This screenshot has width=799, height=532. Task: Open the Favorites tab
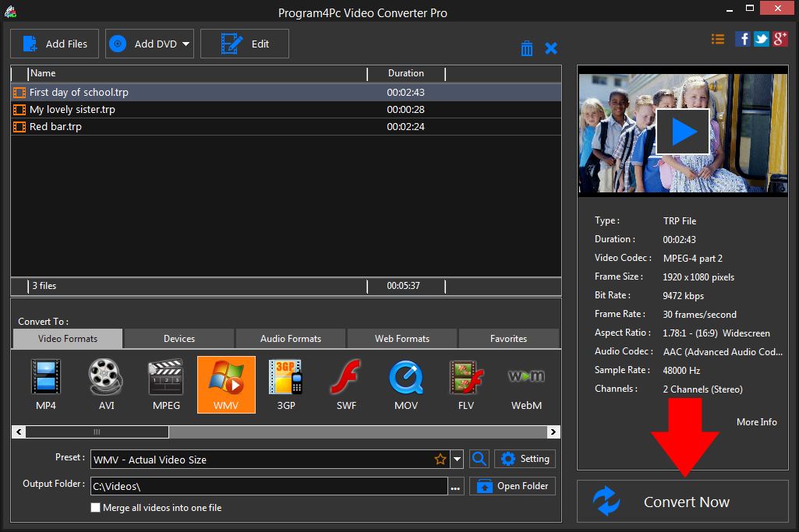[508, 338]
